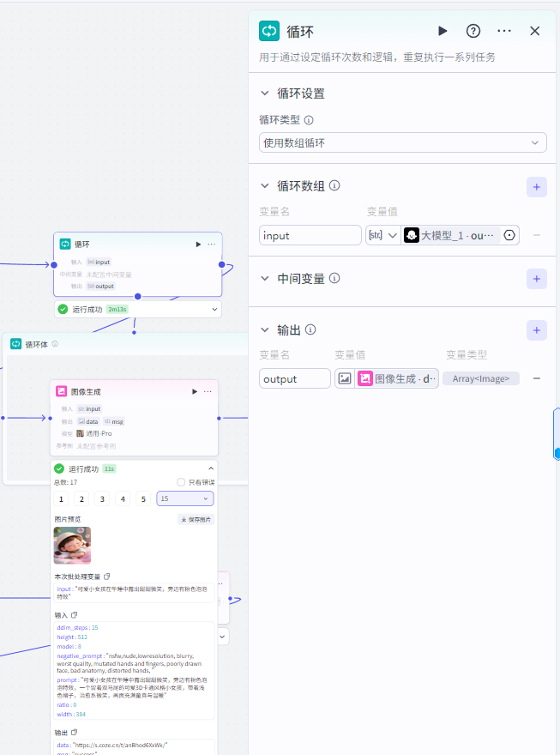Collapse the 循环设置 section

click(x=265, y=93)
